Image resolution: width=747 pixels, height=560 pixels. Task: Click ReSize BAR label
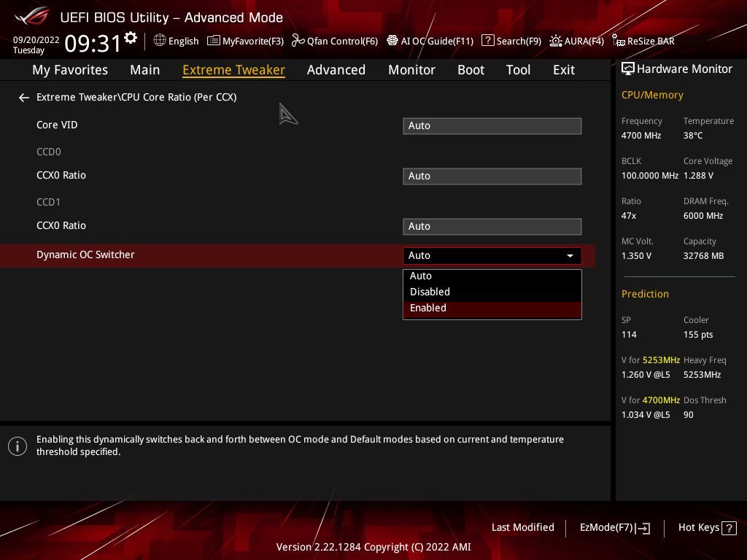pyautogui.click(x=651, y=41)
